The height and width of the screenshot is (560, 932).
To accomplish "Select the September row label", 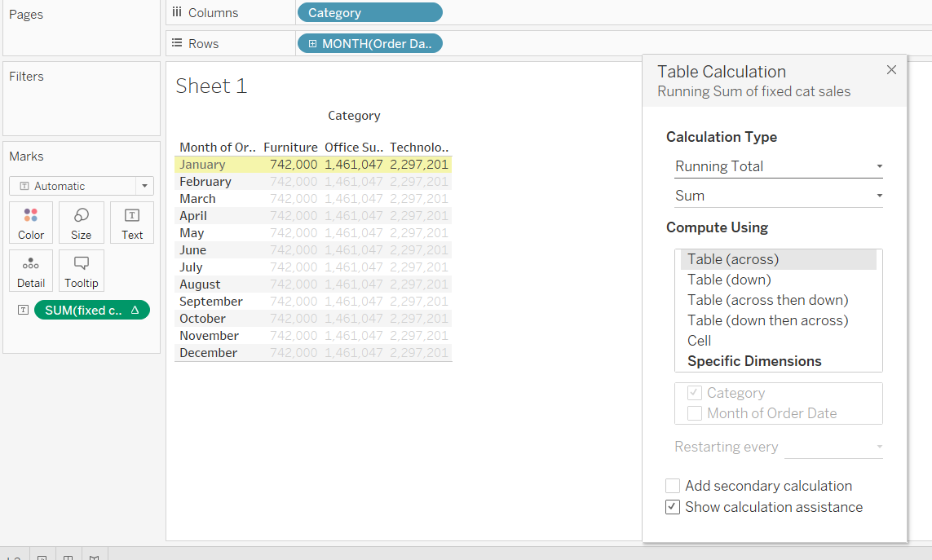I will 211,302.
